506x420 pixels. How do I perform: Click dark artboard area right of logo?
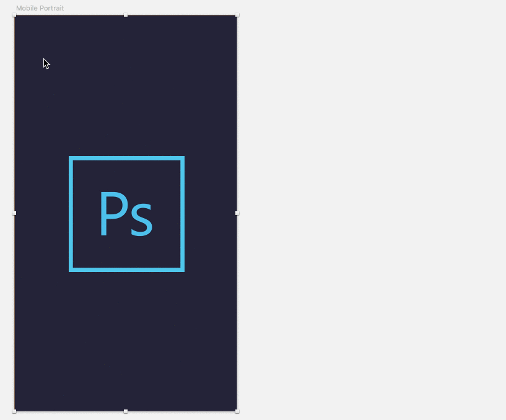click(x=211, y=214)
